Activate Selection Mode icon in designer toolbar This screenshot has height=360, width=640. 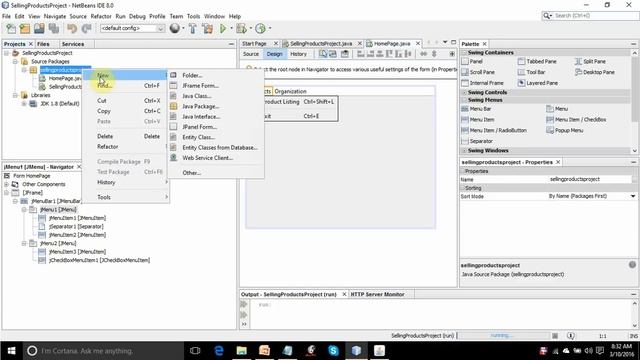(x=323, y=54)
